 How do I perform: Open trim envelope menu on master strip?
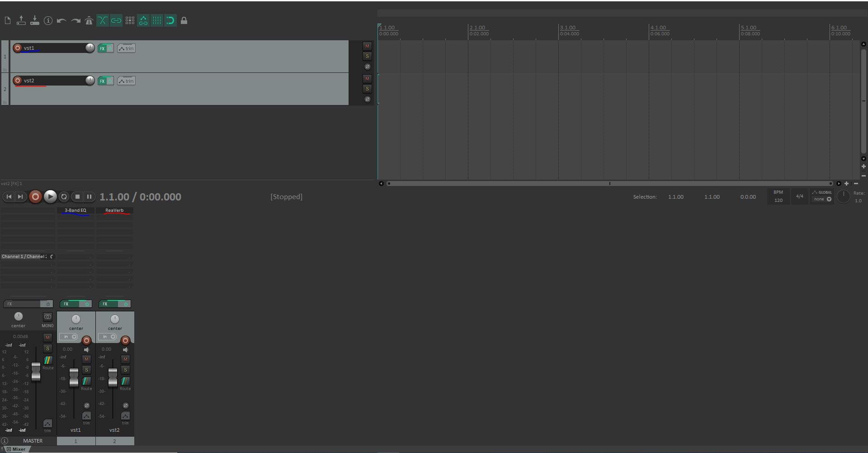point(47,424)
